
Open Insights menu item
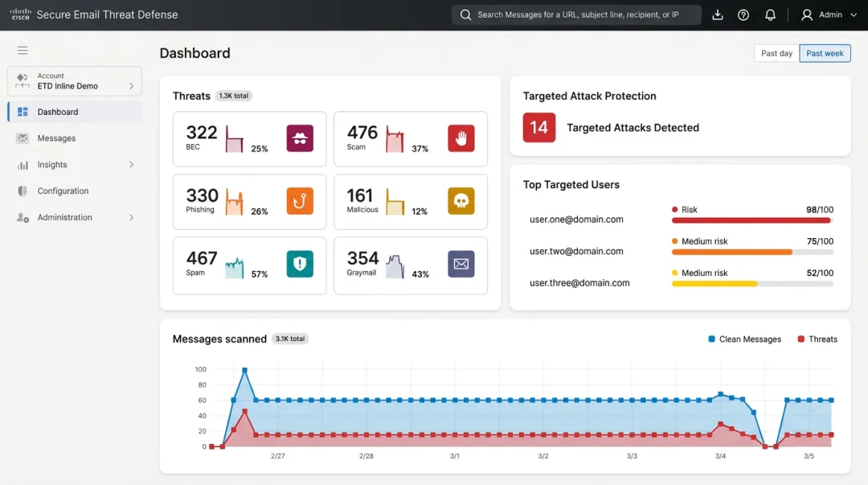coord(75,165)
